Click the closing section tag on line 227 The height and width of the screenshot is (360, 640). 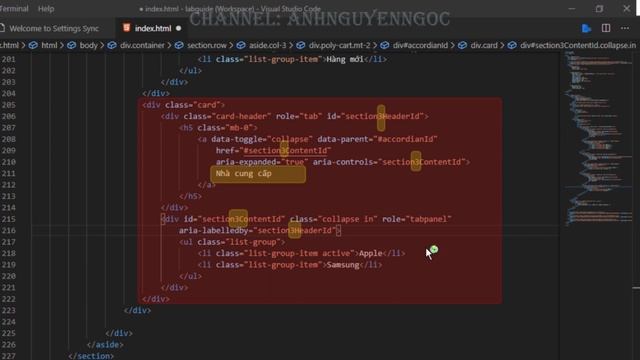click(x=91, y=356)
